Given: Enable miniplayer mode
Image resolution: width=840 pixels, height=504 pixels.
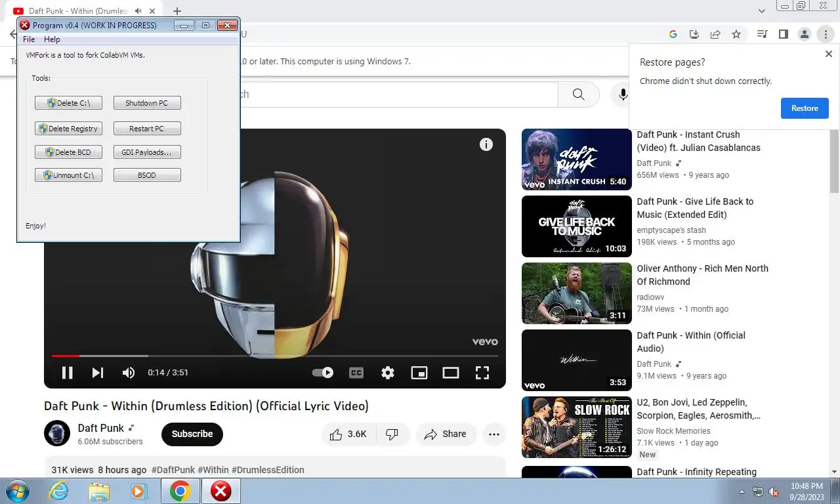Looking at the screenshot, I should point(419,373).
